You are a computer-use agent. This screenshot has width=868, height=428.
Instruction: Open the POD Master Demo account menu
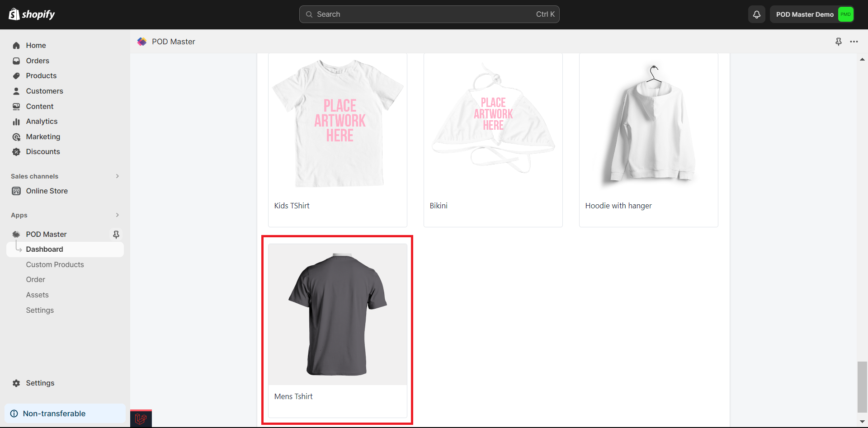click(812, 14)
